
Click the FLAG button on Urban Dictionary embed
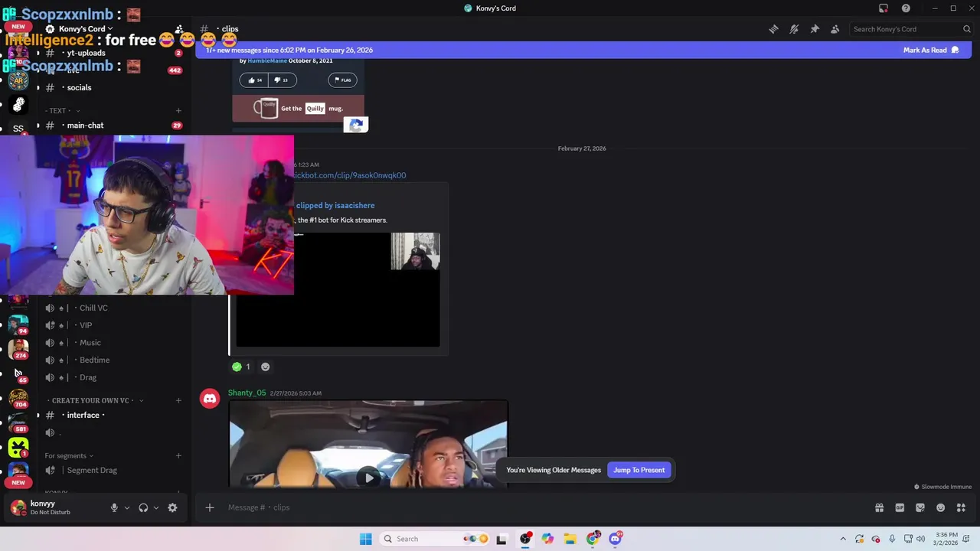tap(342, 80)
